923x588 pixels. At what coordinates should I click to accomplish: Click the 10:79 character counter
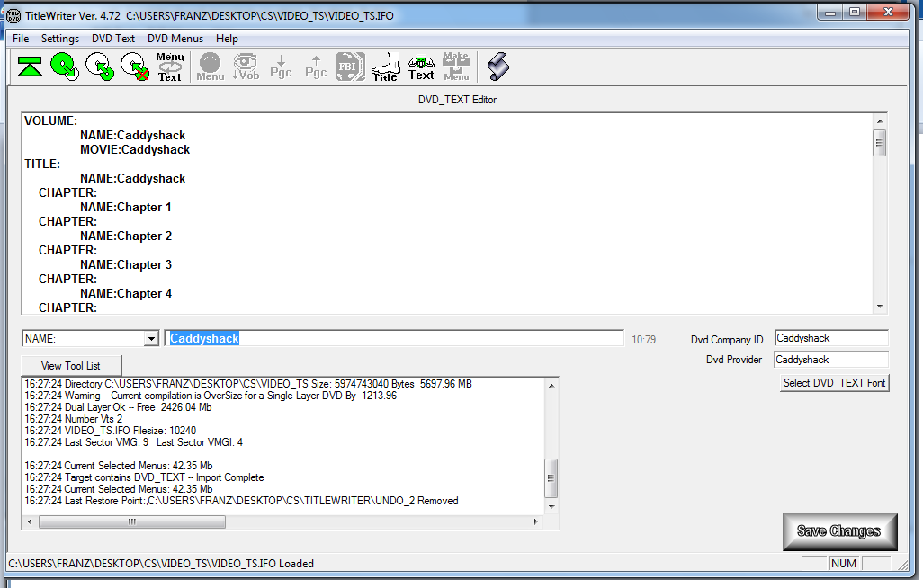[643, 340]
